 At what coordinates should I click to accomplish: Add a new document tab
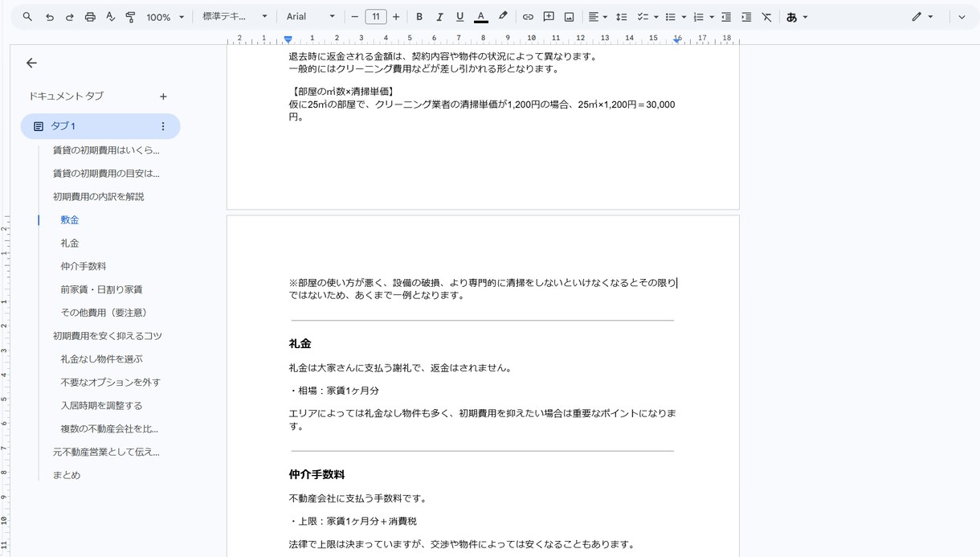click(163, 96)
